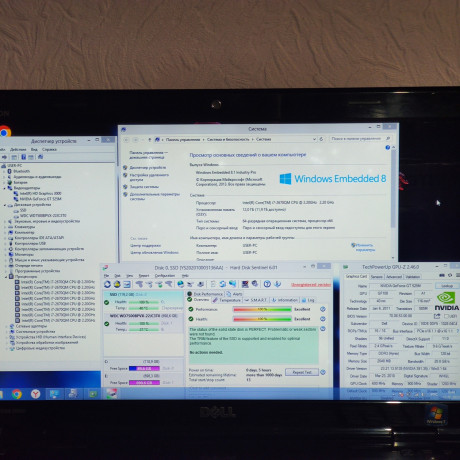Image resolution: width=460 pixels, height=460 pixels.
Task: Open the Справка menu in Device Manager
Action: pos(49,149)
